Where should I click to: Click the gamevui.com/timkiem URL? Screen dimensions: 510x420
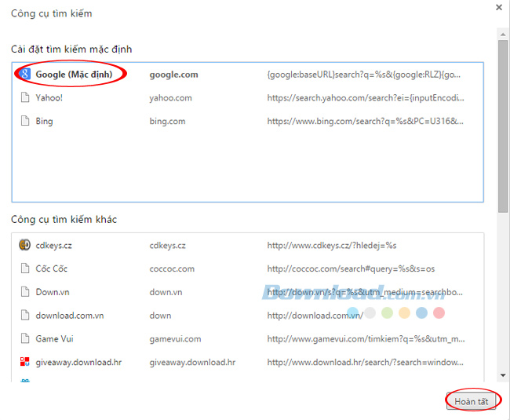(x=366, y=339)
